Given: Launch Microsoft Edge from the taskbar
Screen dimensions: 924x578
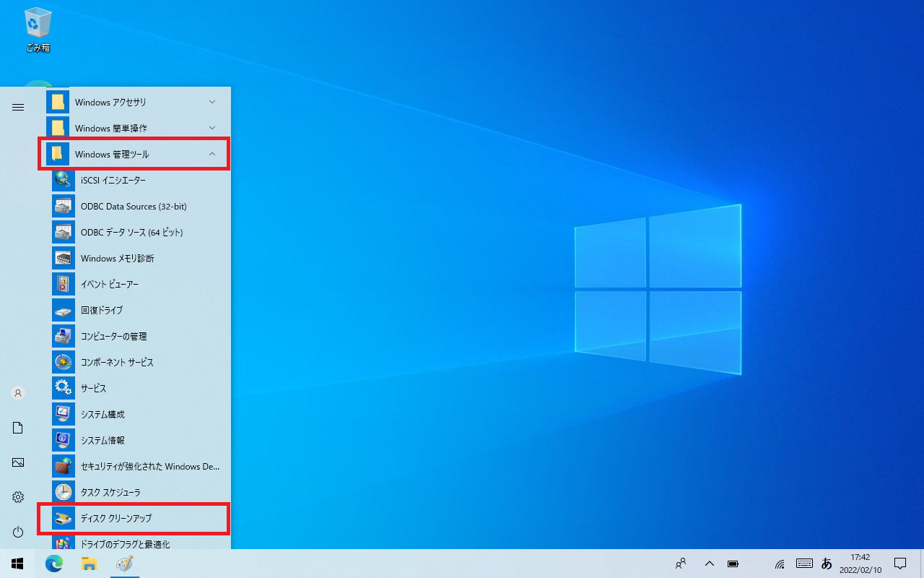Looking at the screenshot, I should (54, 564).
